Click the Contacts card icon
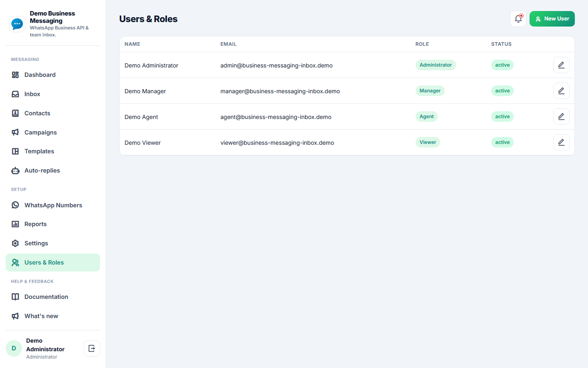Viewport: 588px width, 368px height. tap(16, 113)
